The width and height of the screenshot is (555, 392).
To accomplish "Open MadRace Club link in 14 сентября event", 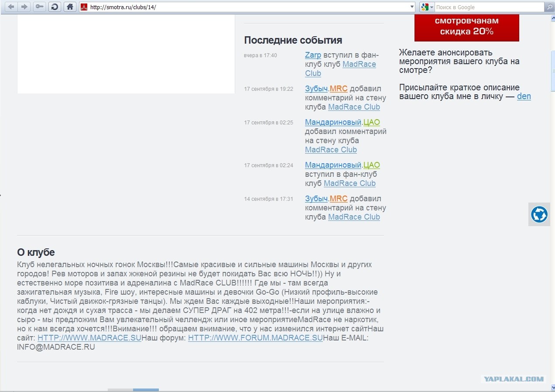I will coord(354,217).
